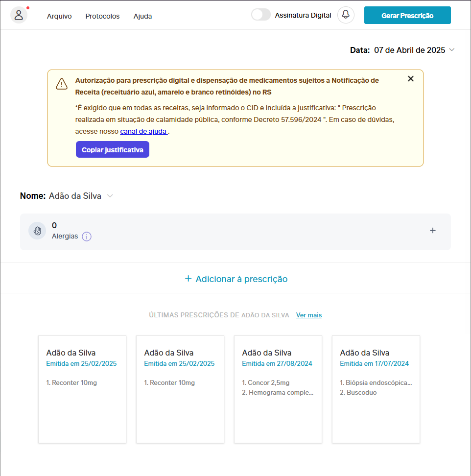Toggle the Assinatura Digital switch
This screenshot has height=476, width=471.
pyautogui.click(x=261, y=15)
